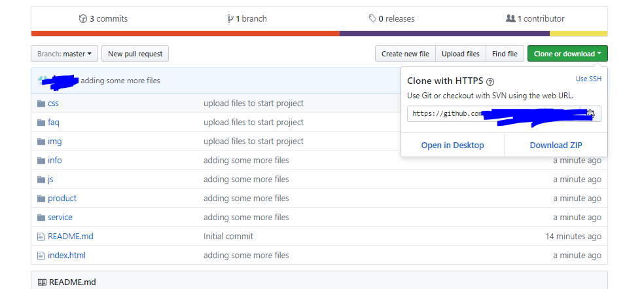Click the index.html file icon
This screenshot has width=644, height=289.
[41, 255]
